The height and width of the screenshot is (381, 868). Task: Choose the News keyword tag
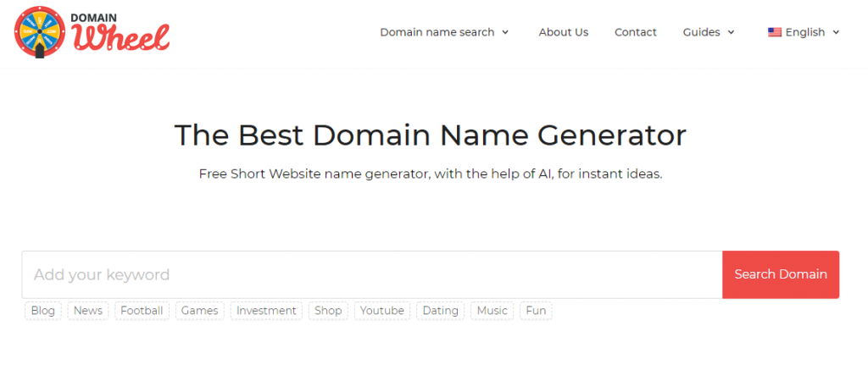pyautogui.click(x=87, y=311)
